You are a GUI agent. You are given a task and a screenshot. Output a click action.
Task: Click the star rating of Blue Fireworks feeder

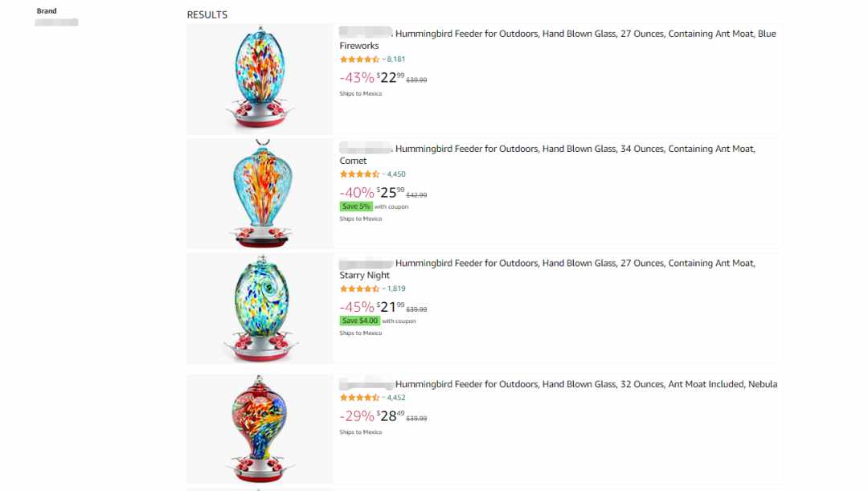click(359, 59)
